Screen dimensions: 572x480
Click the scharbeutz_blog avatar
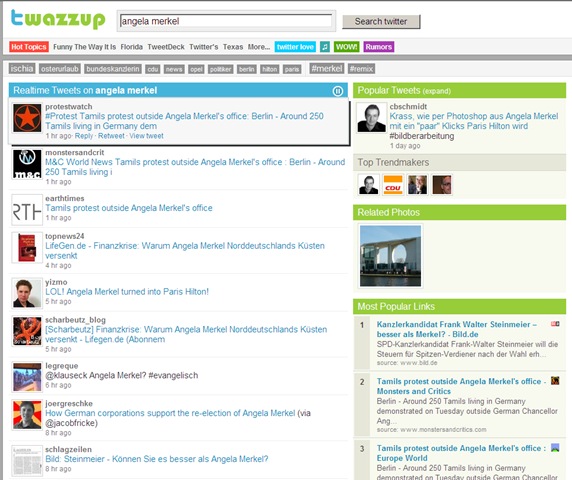pyautogui.click(x=27, y=331)
